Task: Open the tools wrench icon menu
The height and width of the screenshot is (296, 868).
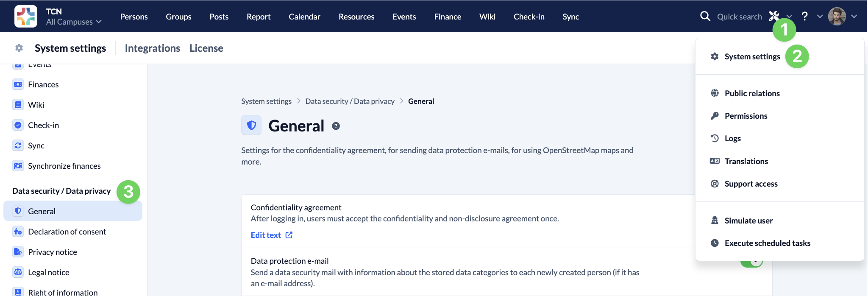Action: click(774, 16)
